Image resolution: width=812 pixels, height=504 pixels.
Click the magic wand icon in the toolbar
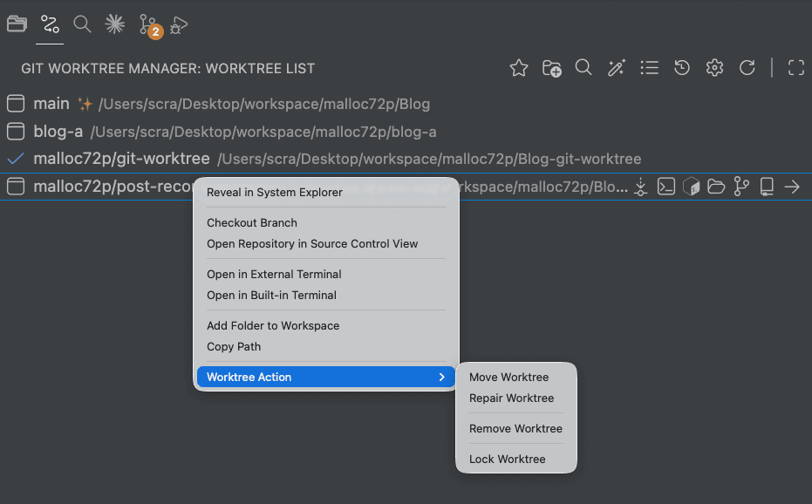coord(617,68)
